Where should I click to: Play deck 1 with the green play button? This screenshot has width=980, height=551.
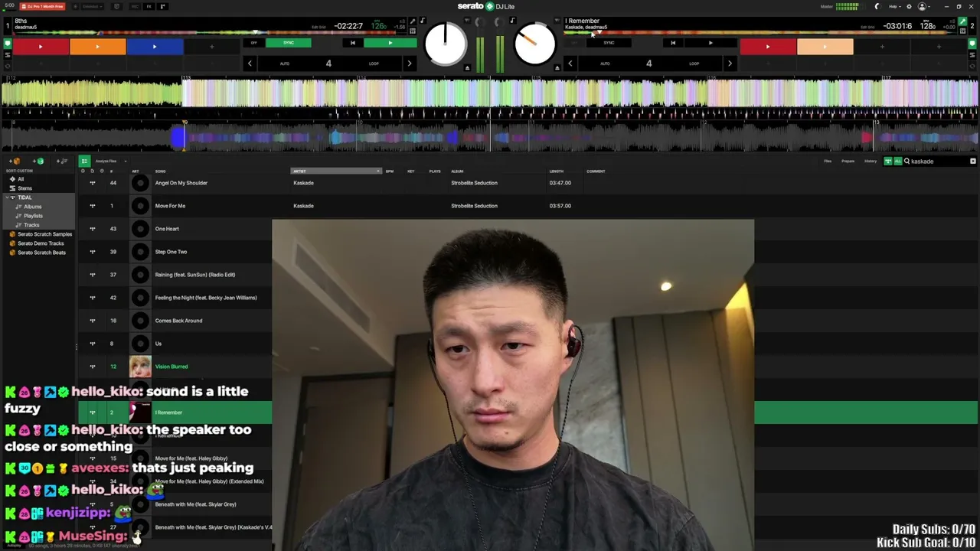(x=390, y=43)
